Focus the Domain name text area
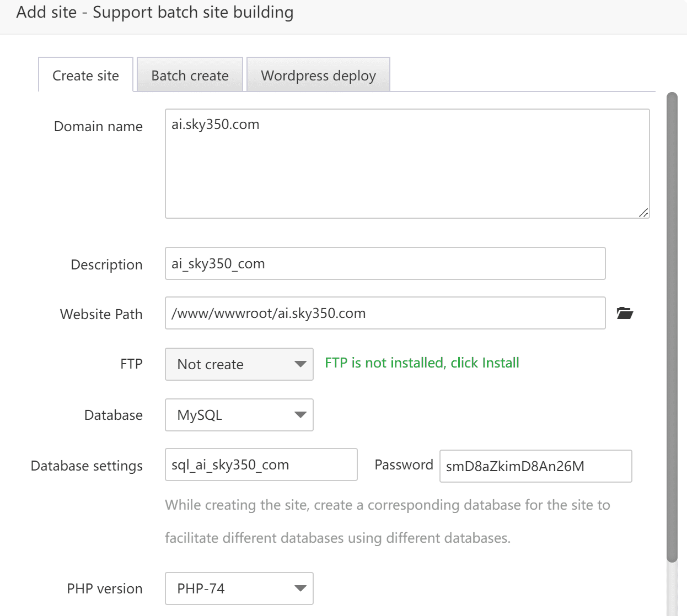The image size is (687, 616). [x=407, y=164]
